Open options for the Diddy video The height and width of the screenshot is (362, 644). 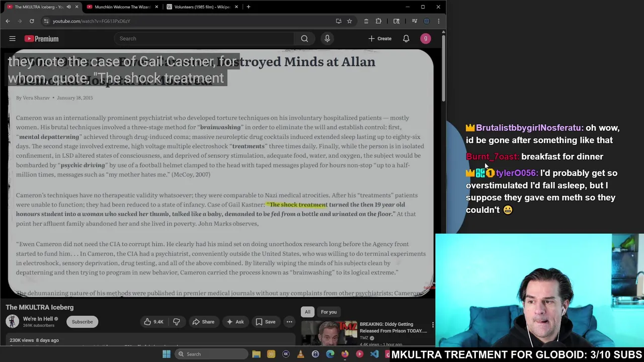point(433,325)
